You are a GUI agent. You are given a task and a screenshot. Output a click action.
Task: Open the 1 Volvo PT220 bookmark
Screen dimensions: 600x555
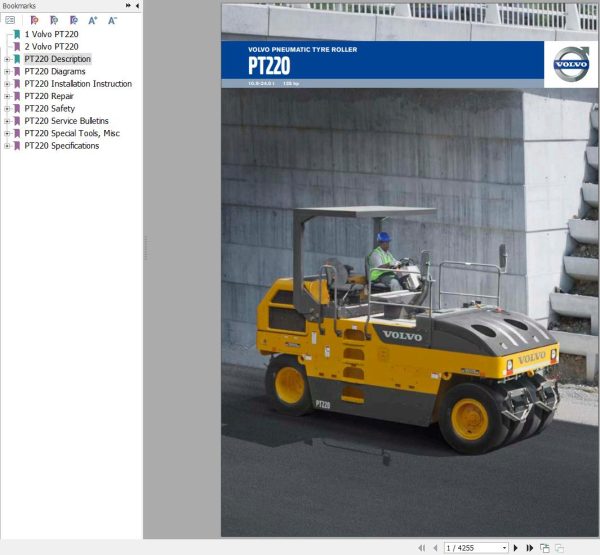(51, 34)
